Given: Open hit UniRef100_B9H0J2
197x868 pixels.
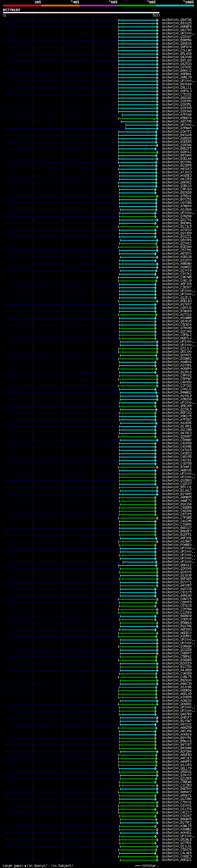Looking at the screenshot, I should click(177, 71).
